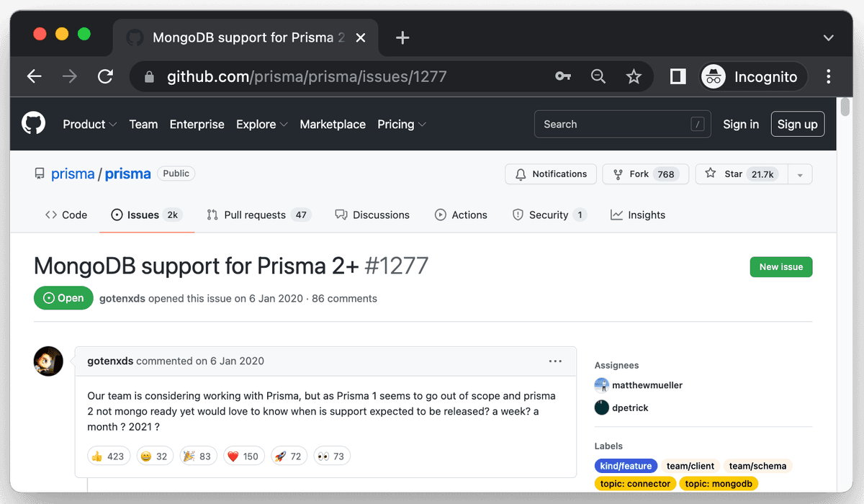This screenshot has width=864, height=504.
Task: Click the green New issue button
Action: 780,267
